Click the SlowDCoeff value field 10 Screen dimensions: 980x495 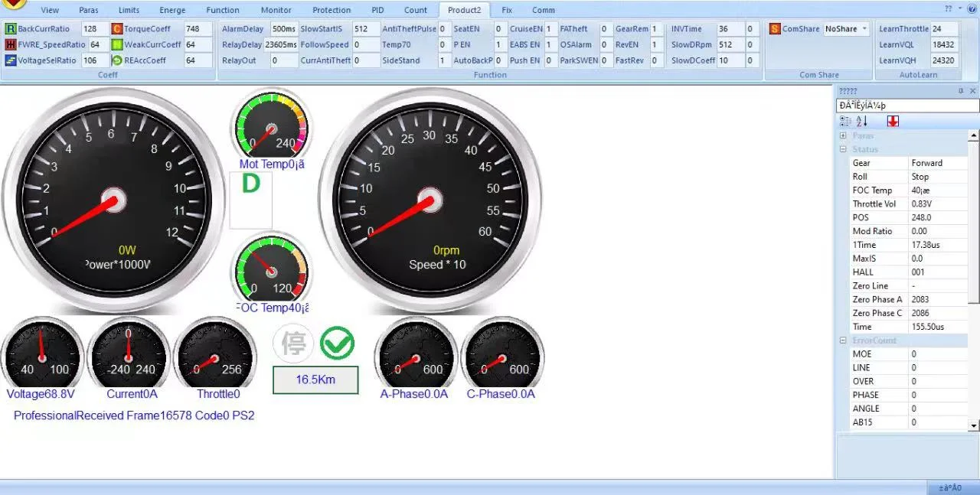coord(730,60)
